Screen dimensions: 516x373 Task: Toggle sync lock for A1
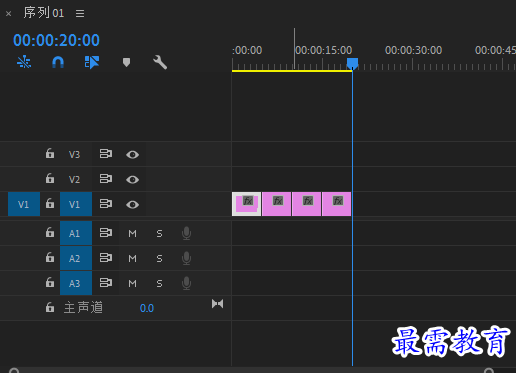[106, 233]
